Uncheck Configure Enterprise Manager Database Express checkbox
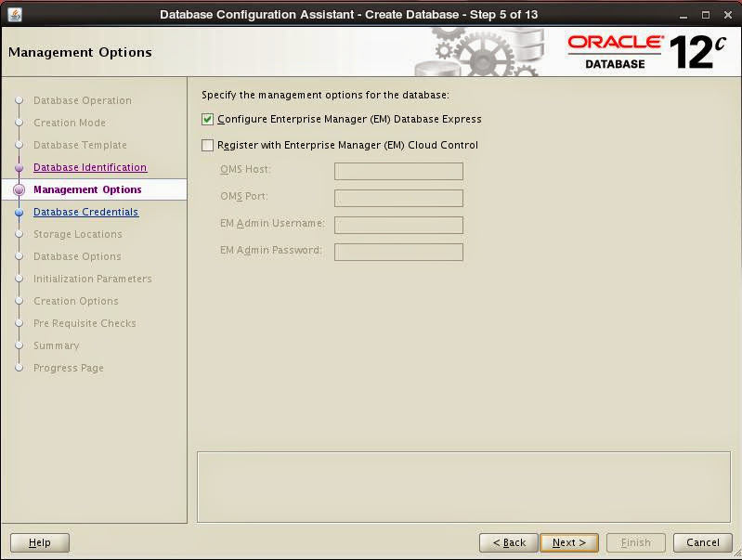 [x=207, y=119]
